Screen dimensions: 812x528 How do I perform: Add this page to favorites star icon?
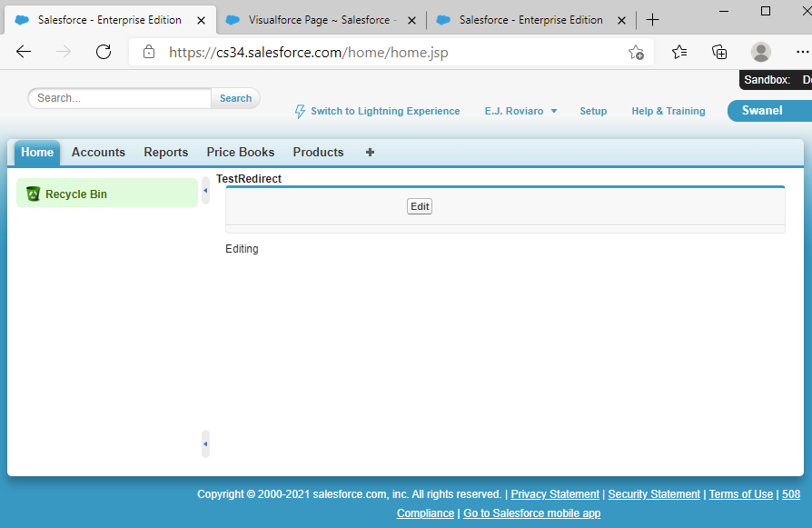pos(636,52)
